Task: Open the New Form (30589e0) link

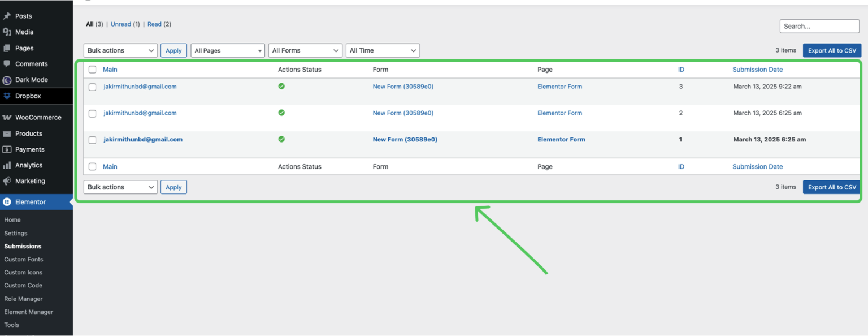Action: pyautogui.click(x=402, y=86)
